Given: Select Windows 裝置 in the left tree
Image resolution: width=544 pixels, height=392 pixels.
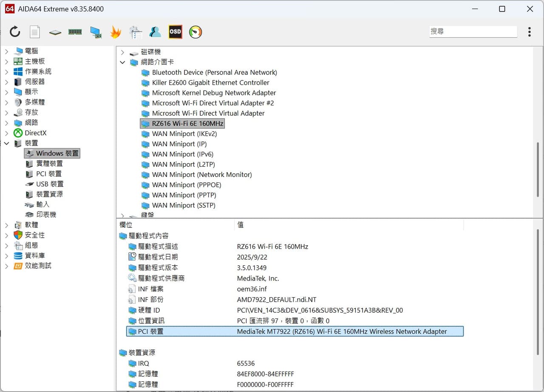Looking at the screenshot, I should click(52, 153).
